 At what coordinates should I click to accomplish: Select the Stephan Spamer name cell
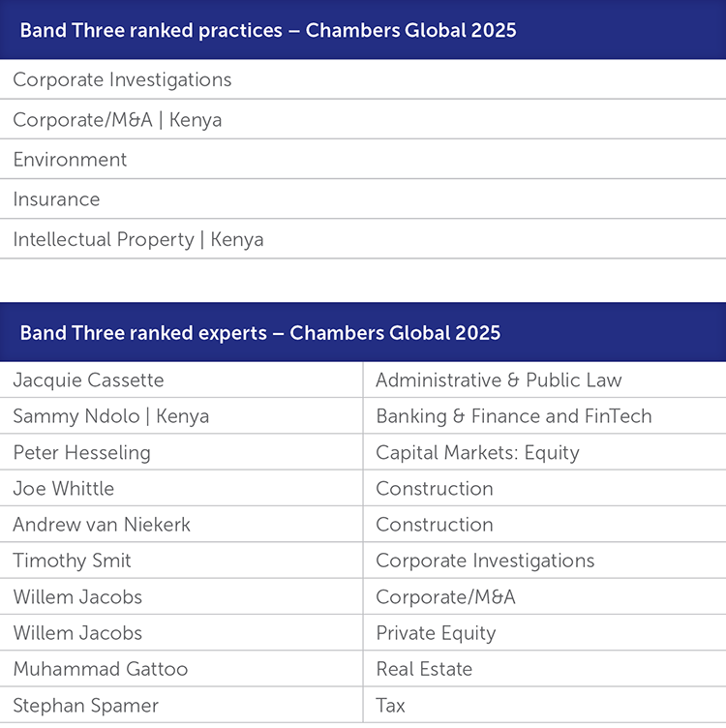(x=181, y=705)
